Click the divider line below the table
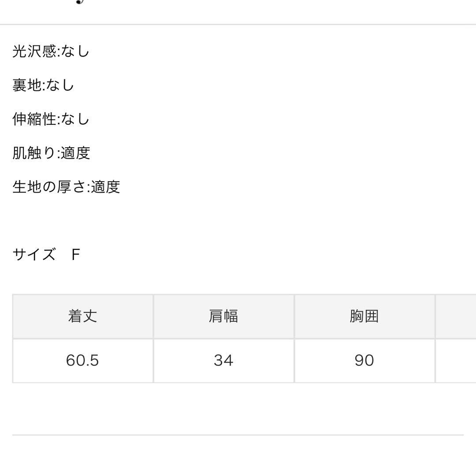476x476 pixels. coord(238,435)
